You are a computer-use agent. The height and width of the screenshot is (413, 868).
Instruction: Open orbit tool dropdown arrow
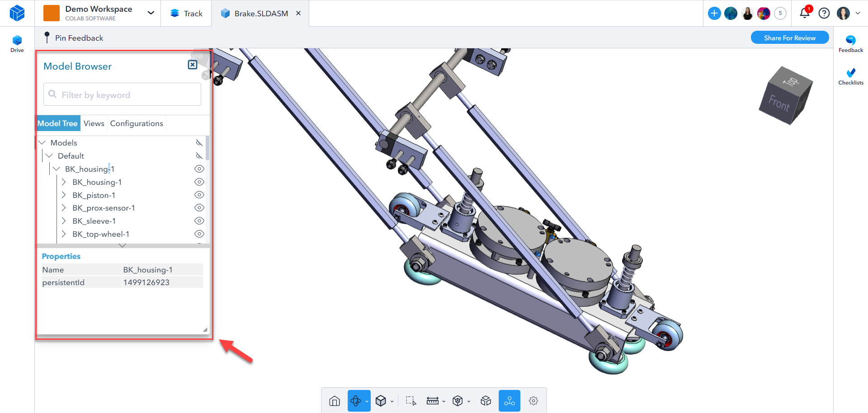(x=367, y=401)
